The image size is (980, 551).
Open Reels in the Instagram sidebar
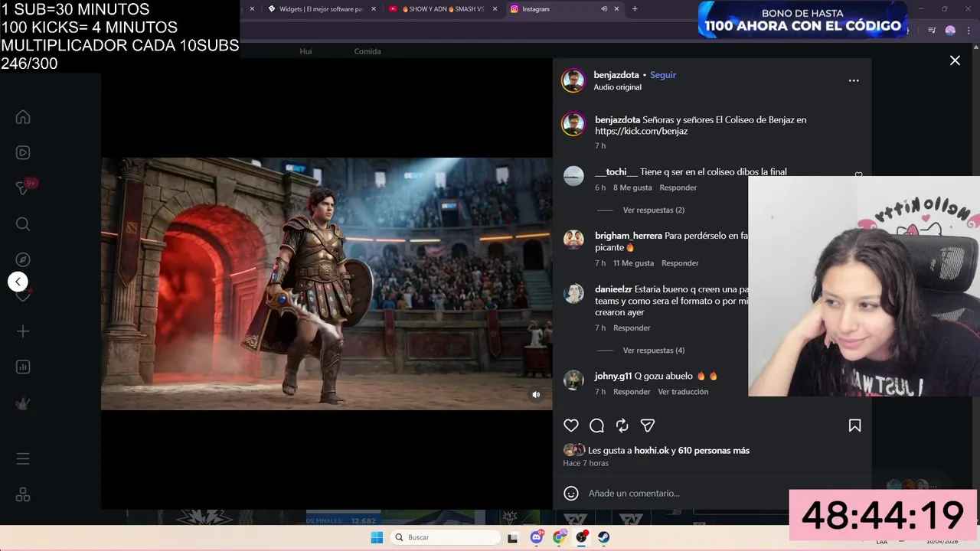(23, 152)
